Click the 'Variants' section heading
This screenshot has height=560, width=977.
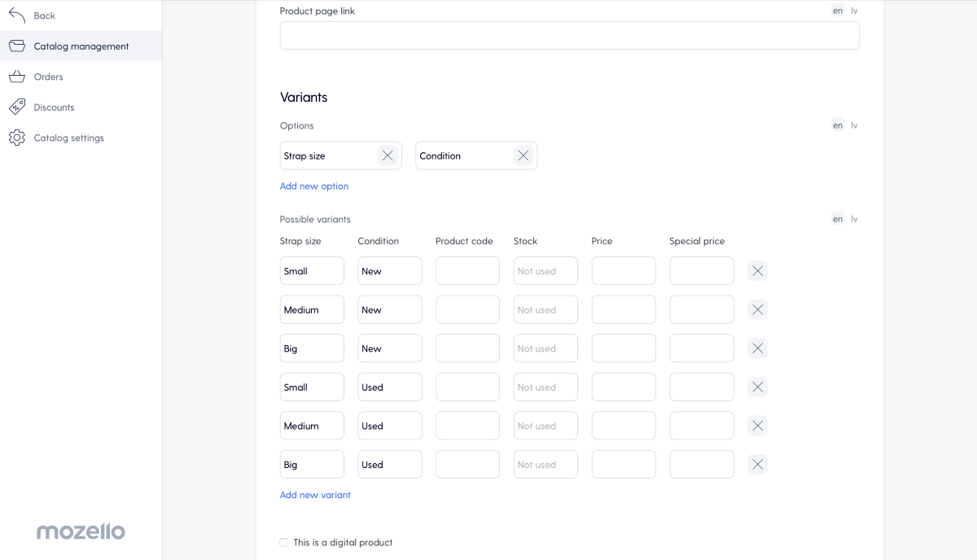point(304,97)
